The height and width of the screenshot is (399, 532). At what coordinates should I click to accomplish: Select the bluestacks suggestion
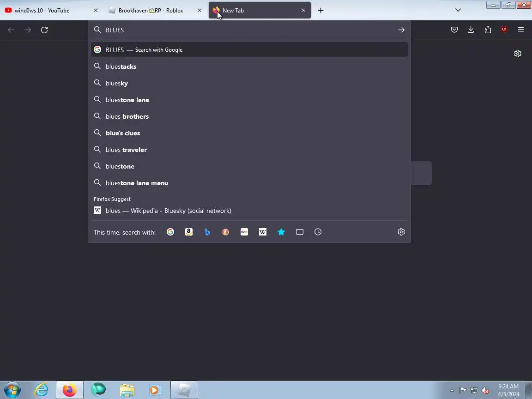pyautogui.click(x=249, y=66)
